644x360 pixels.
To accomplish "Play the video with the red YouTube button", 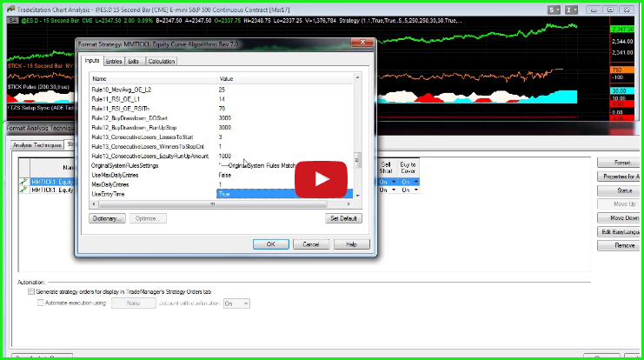I will (x=321, y=179).
